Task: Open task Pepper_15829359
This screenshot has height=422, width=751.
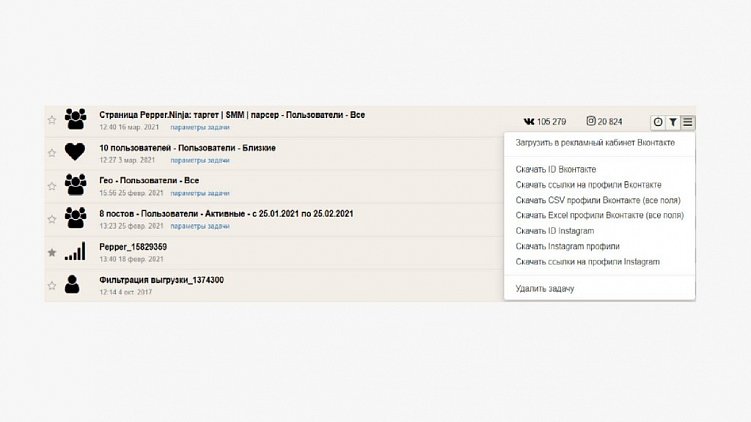Action: click(x=133, y=247)
